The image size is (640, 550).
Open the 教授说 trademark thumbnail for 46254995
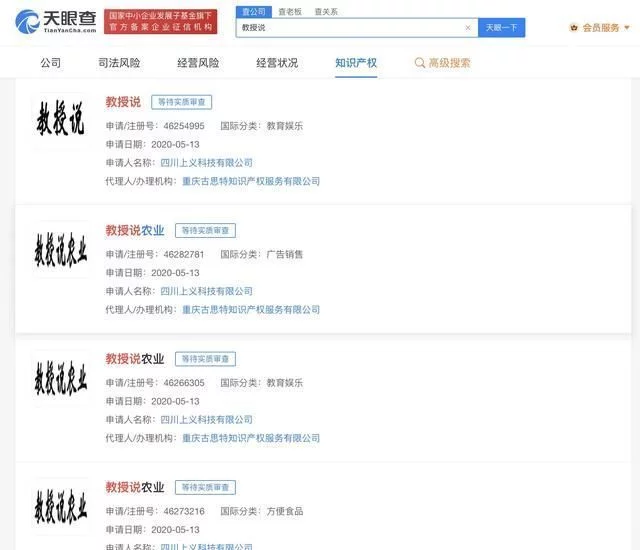pos(60,119)
